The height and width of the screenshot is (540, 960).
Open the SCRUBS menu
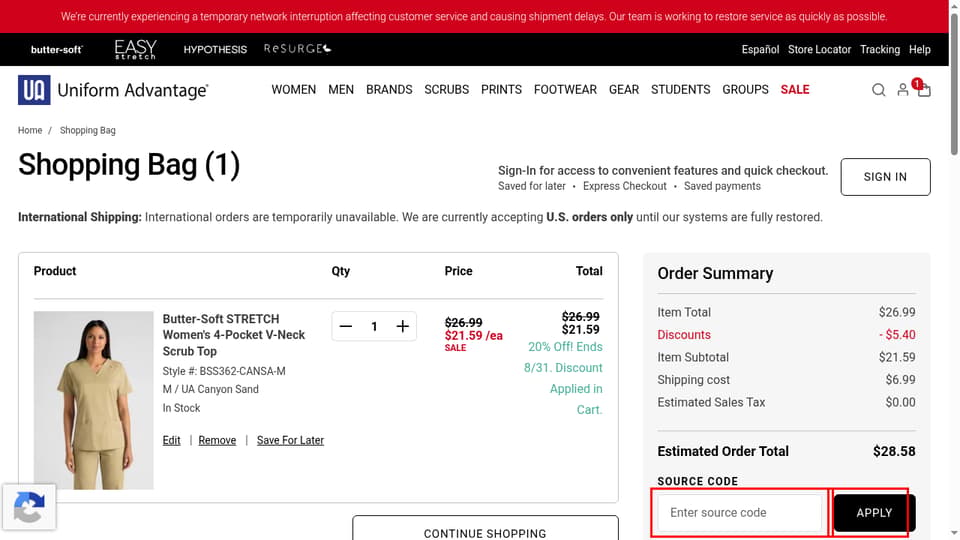[x=446, y=89]
